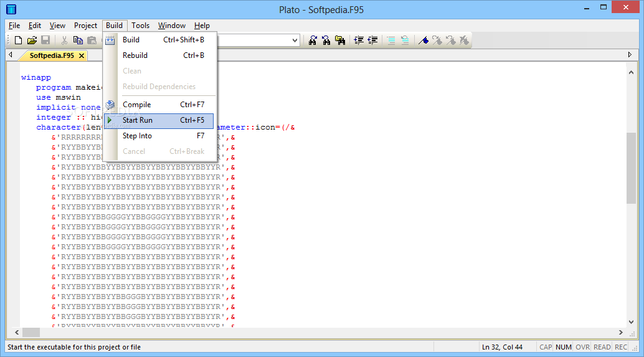644x357 pixels.
Task: Open the File menu
Action: point(14,26)
